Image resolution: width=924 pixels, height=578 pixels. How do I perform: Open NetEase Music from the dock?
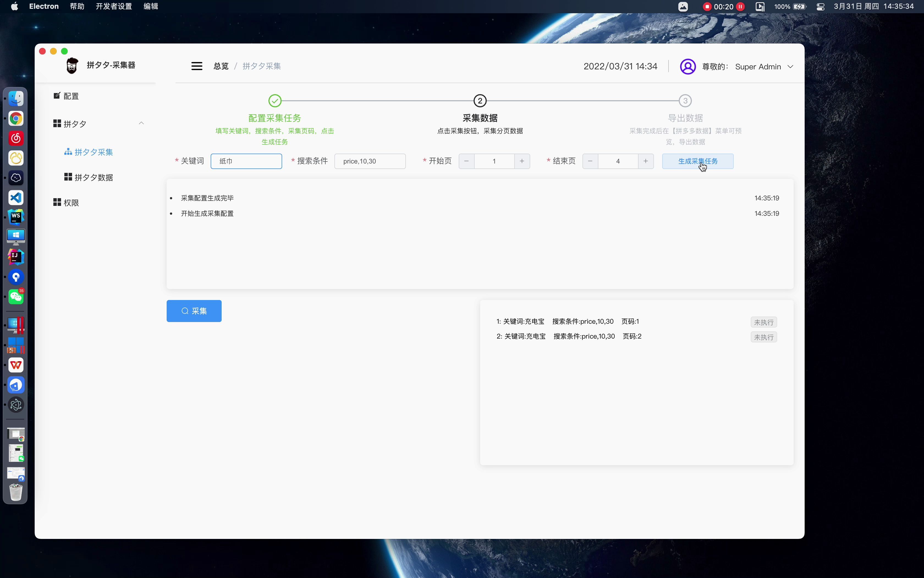click(x=16, y=138)
